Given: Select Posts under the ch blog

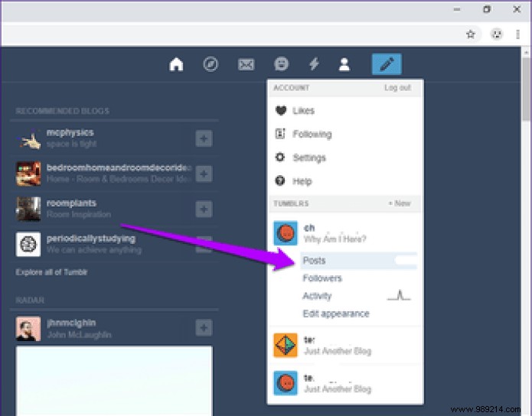Looking at the screenshot, I should click(359, 260).
